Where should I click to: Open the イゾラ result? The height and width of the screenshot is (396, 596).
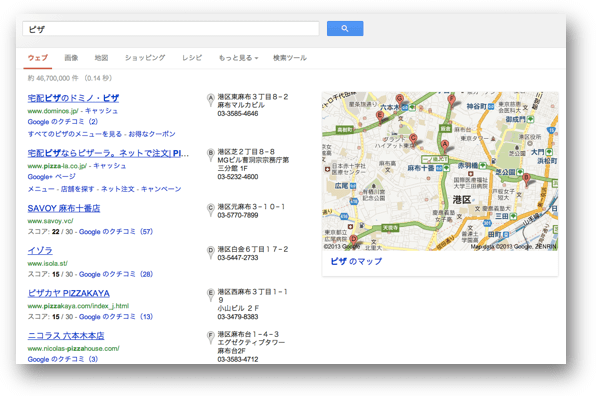[x=40, y=251]
